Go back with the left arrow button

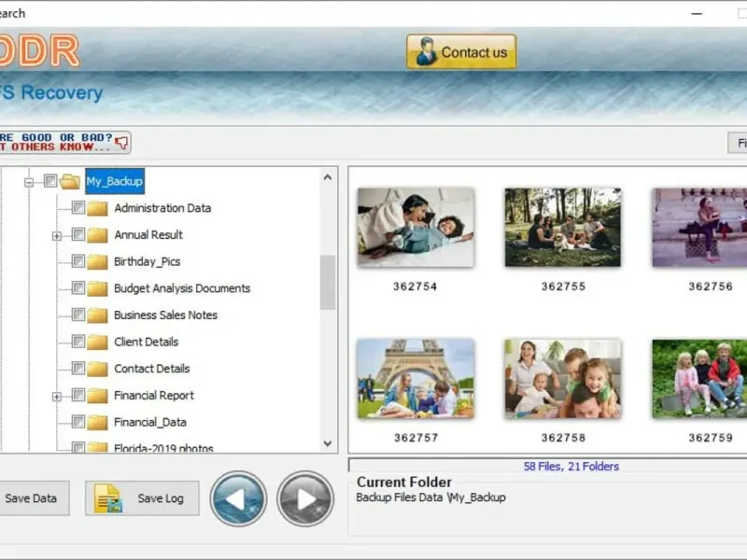pyautogui.click(x=238, y=498)
